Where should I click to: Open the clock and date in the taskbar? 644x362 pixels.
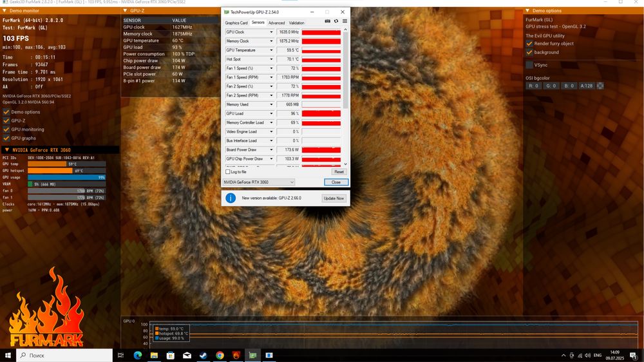[615, 356]
